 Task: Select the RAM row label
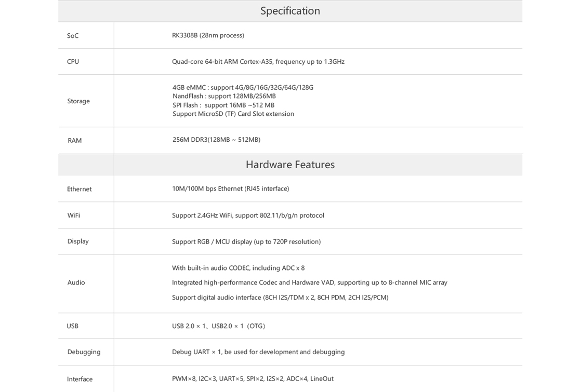coord(74,141)
